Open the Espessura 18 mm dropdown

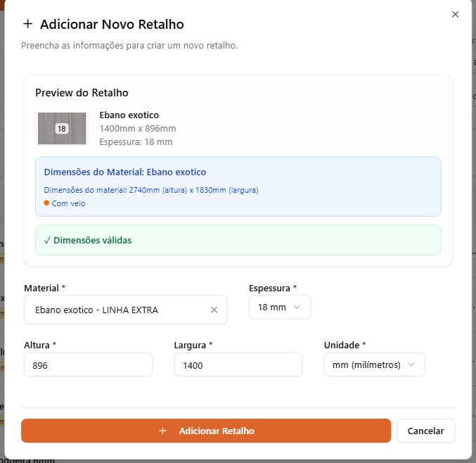tap(279, 307)
